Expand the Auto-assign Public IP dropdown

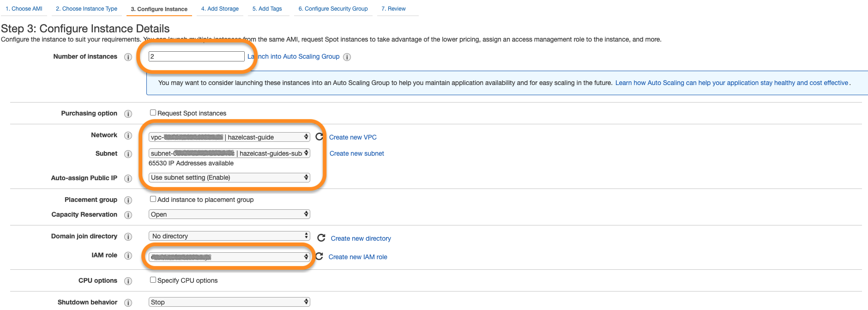click(x=229, y=177)
